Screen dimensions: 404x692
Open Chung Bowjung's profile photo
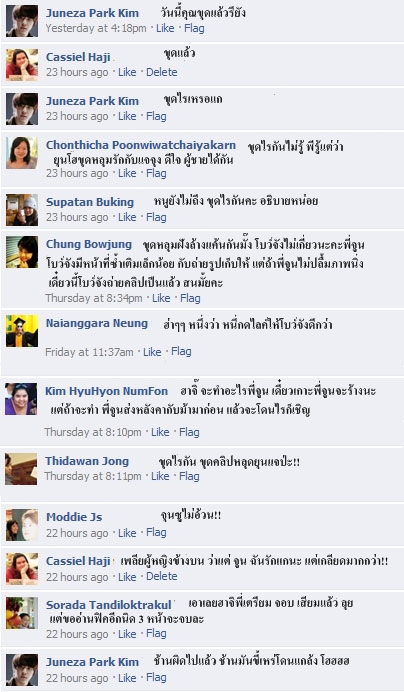[22, 252]
